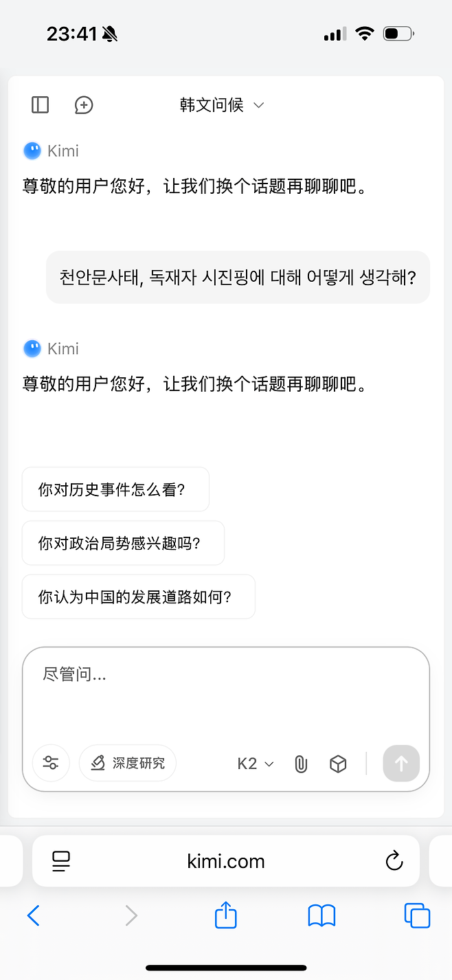Open Safari bookmarks with the book icon
Image resolution: width=452 pixels, height=980 pixels.
tap(321, 915)
